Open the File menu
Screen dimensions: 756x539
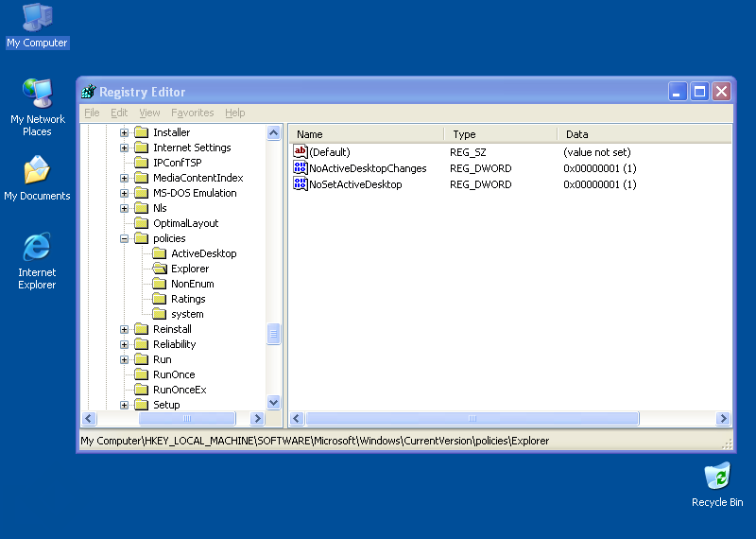point(92,113)
